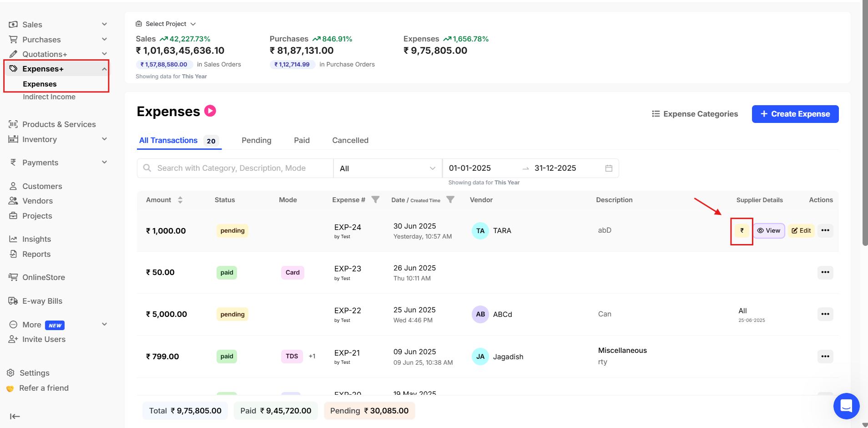Collapse the sidebar using the arrow icon
The width and height of the screenshot is (868, 428).
tap(15, 416)
